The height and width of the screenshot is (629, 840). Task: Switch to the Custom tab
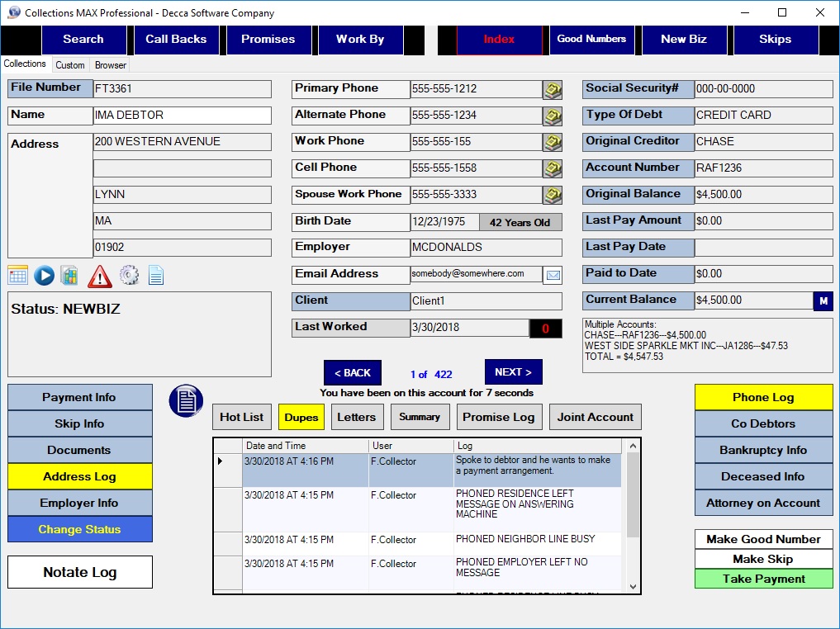pyautogui.click(x=70, y=65)
